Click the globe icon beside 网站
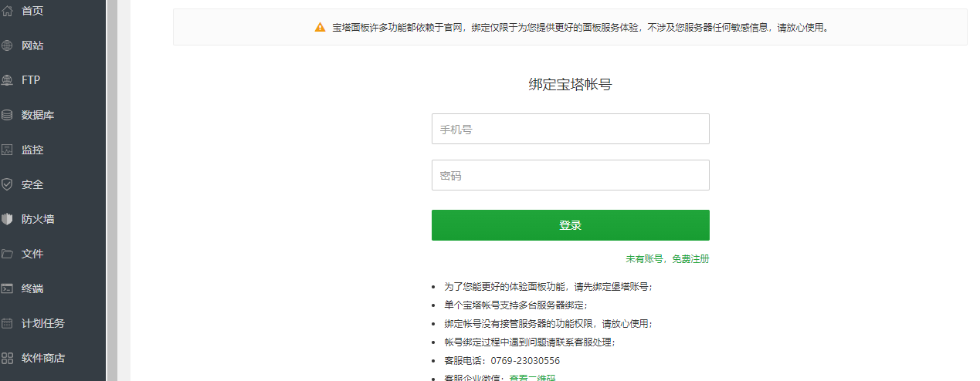 point(7,46)
